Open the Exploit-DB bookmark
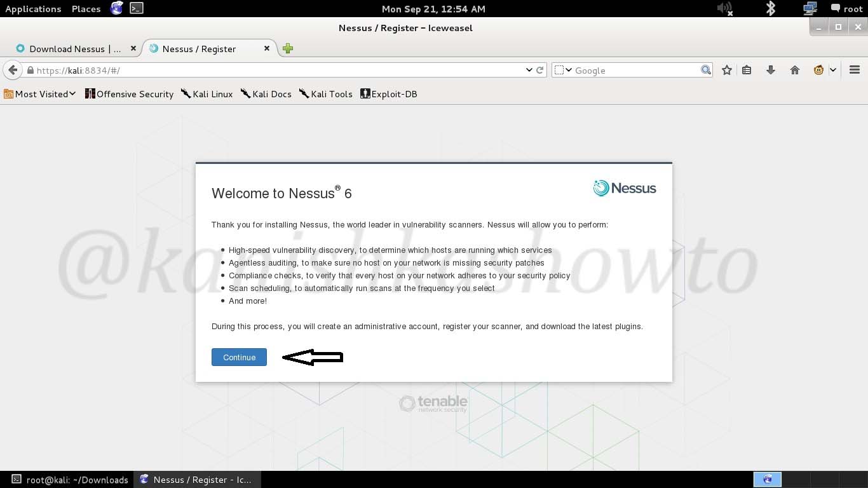Screen dimensions: 868x488 [389, 94]
